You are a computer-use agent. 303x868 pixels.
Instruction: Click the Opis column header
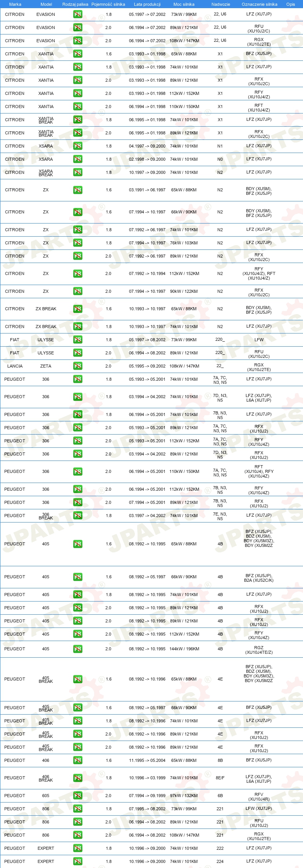pyautogui.click(x=291, y=4)
